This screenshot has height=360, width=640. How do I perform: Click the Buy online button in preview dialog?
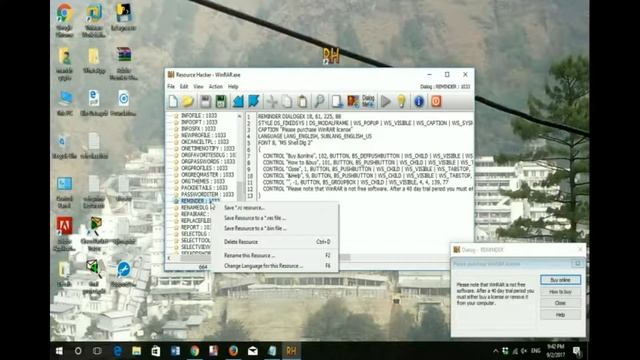560,280
